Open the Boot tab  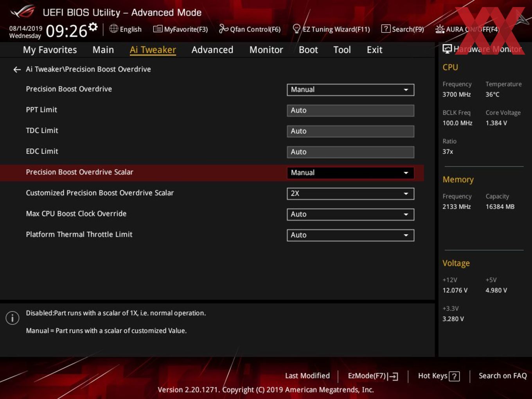click(308, 50)
